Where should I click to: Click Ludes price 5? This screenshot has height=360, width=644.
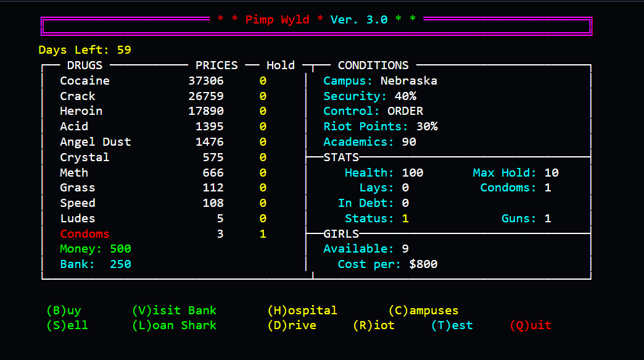click(220, 219)
